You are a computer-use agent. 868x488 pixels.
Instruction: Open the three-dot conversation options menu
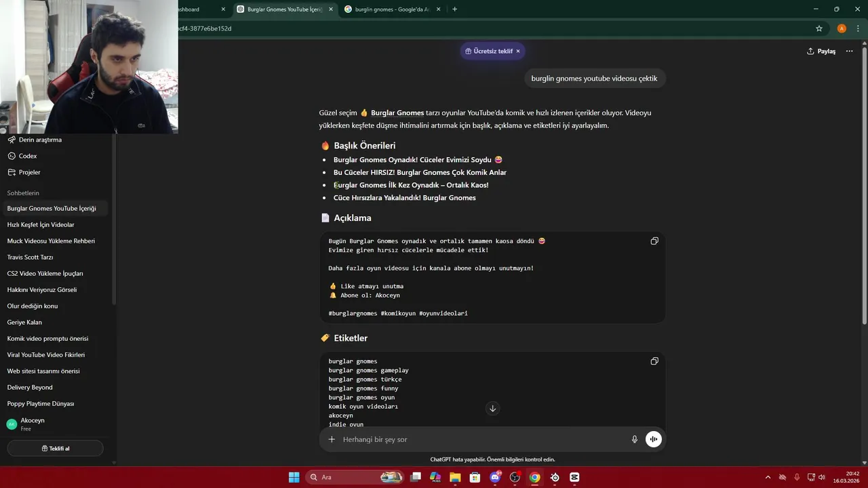tap(849, 51)
